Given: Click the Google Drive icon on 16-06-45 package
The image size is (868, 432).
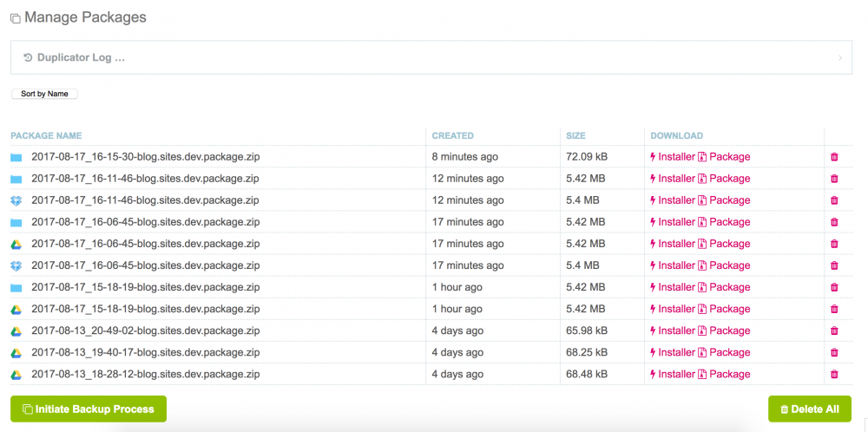Looking at the screenshot, I should tap(16, 244).
